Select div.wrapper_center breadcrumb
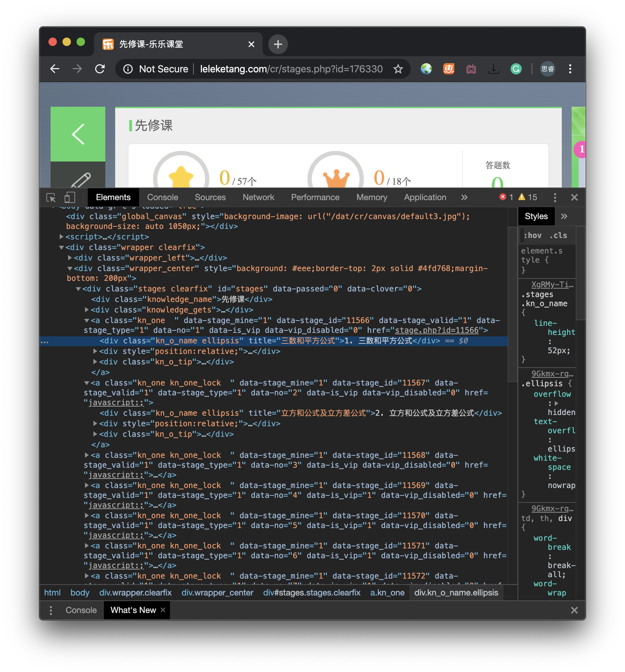625x672 pixels. coord(217,593)
